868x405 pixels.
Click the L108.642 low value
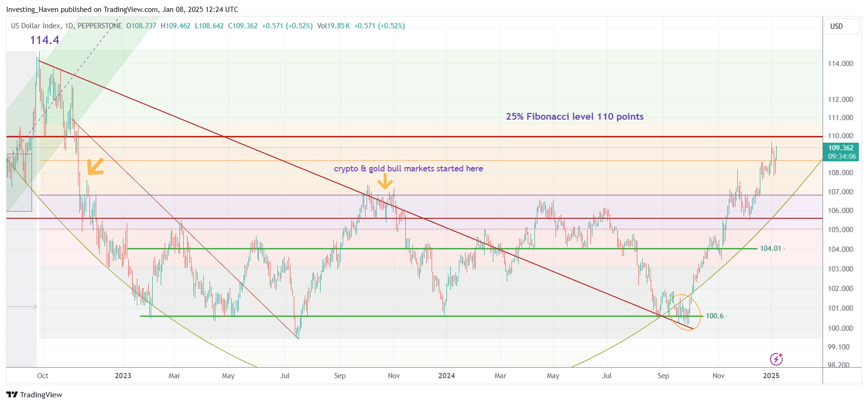209,26
